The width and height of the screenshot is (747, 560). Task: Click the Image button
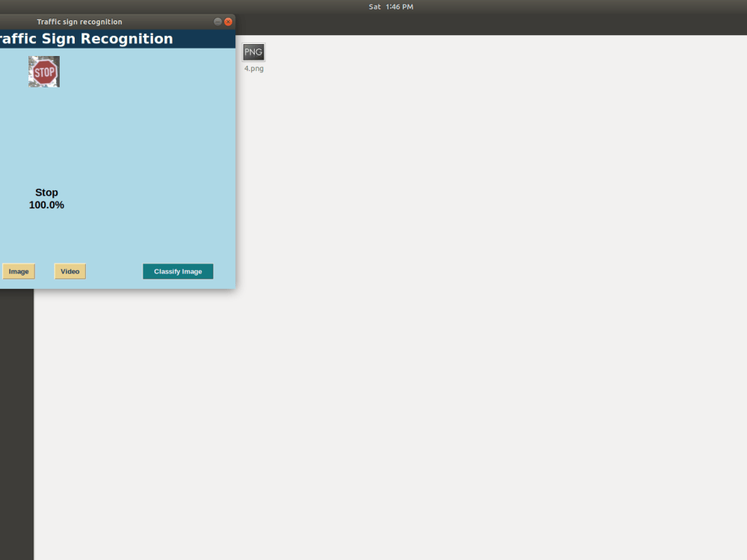[19, 272]
